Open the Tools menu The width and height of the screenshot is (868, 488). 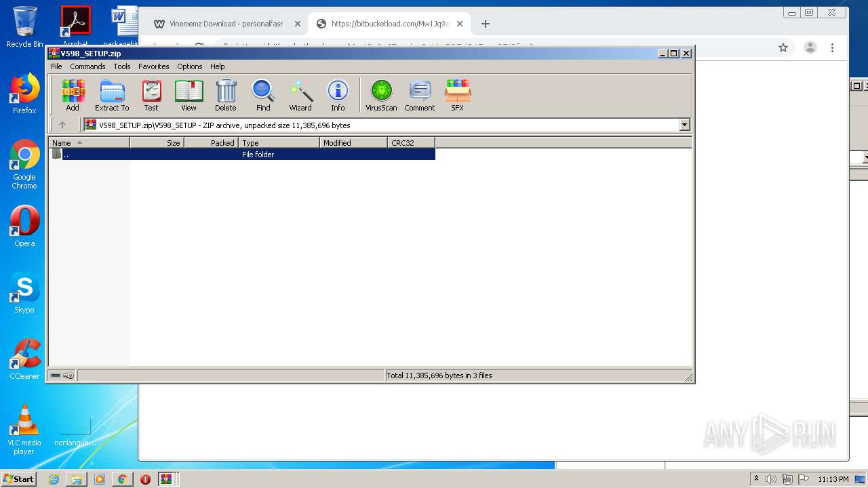[122, 66]
